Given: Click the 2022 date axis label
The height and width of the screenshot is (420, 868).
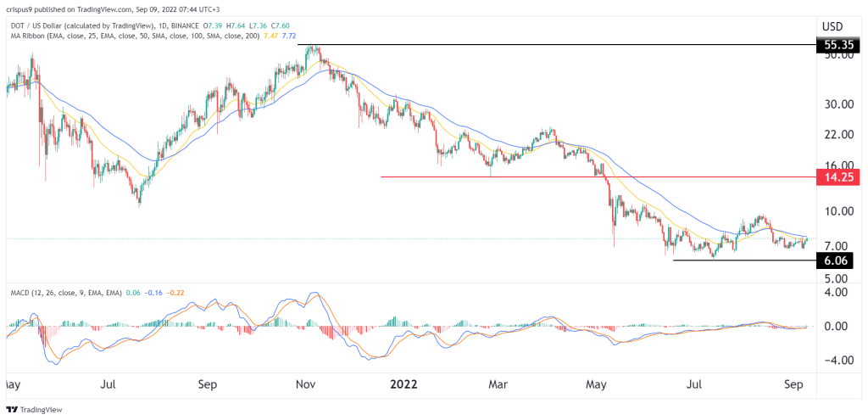Looking at the screenshot, I should coord(403,384).
